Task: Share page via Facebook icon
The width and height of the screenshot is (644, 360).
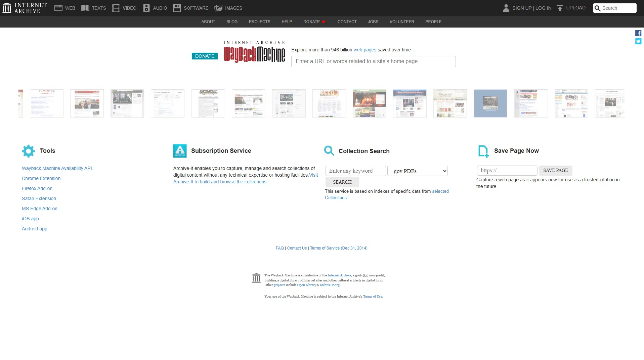Action: pyautogui.click(x=638, y=33)
